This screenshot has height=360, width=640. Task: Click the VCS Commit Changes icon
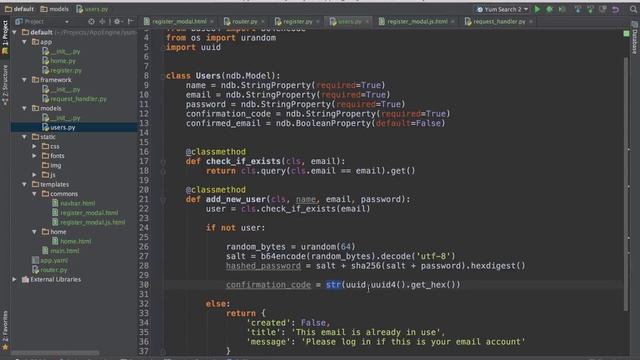point(590,9)
